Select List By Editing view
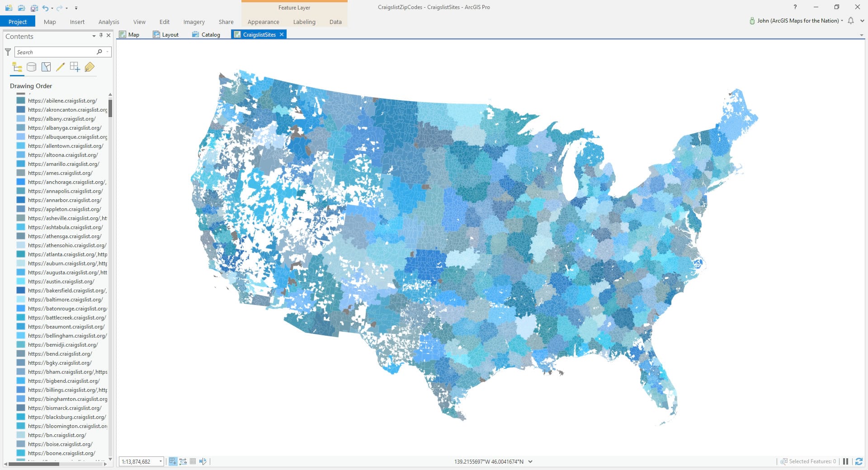The image size is (868, 470). [61, 67]
